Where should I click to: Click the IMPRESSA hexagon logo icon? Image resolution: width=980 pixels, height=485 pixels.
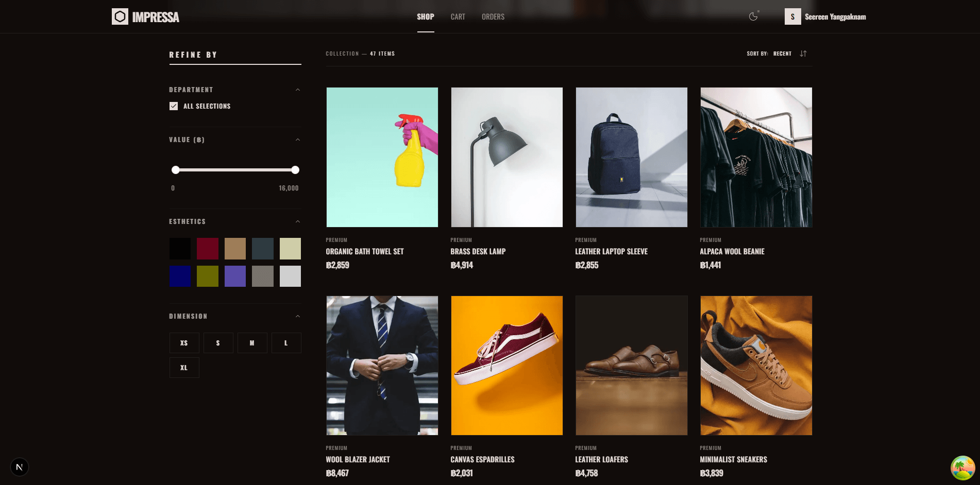pos(121,16)
